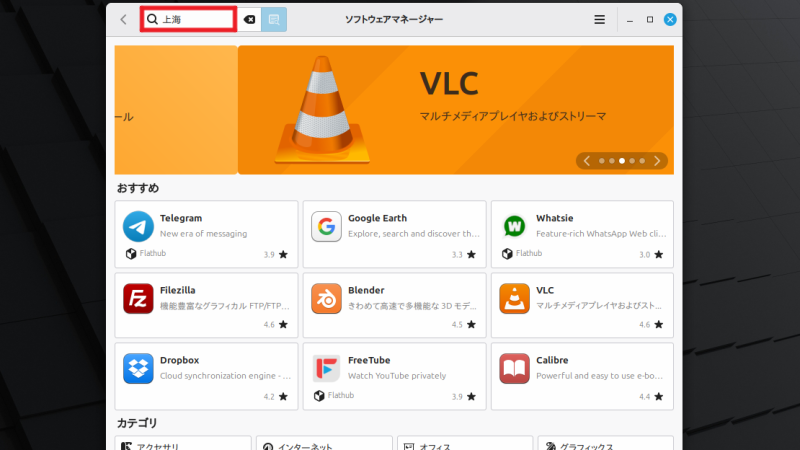Open the Telegram app title
Viewport: 800px width, 450px height.
click(x=181, y=218)
